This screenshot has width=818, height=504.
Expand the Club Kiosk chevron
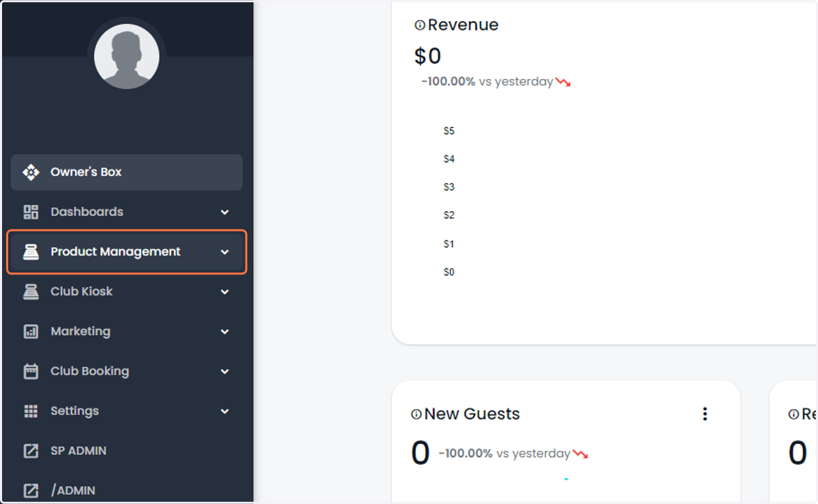click(x=225, y=292)
